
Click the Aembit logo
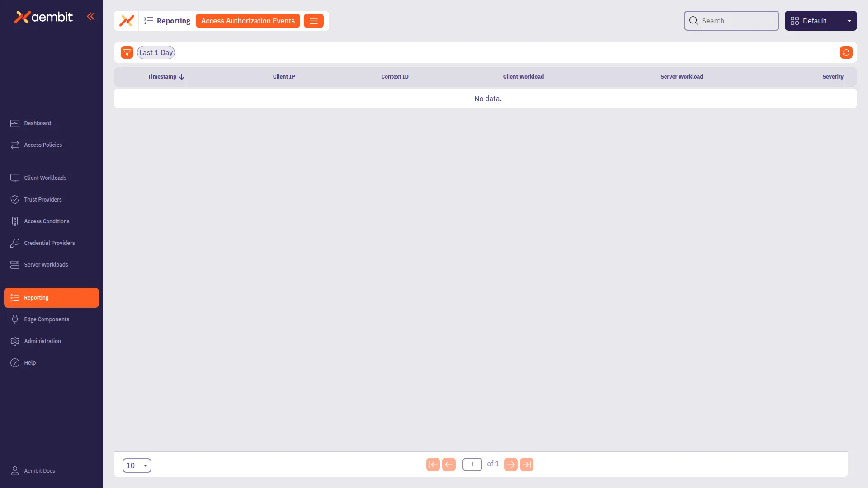(43, 17)
